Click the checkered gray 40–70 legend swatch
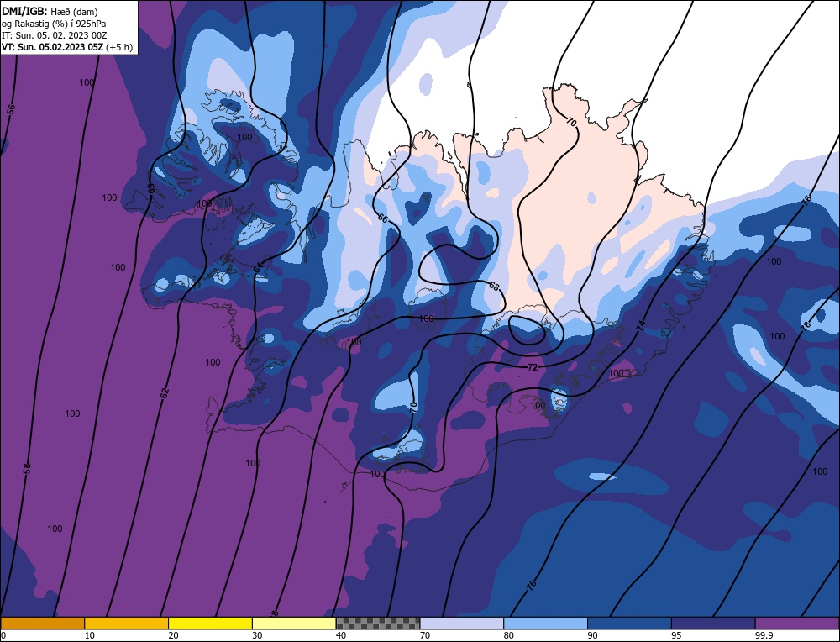 [378, 623]
